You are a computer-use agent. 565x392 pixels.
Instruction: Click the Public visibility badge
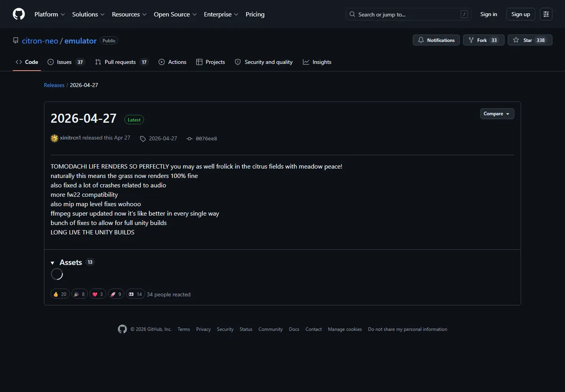(109, 40)
